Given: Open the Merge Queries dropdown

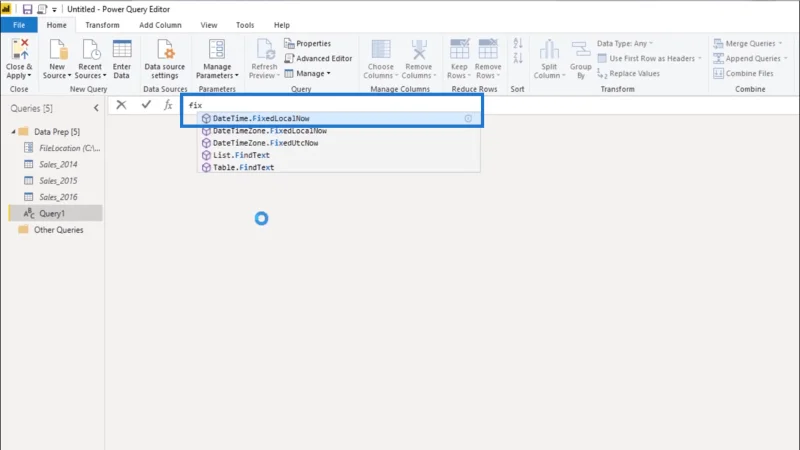Looking at the screenshot, I should [747, 43].
